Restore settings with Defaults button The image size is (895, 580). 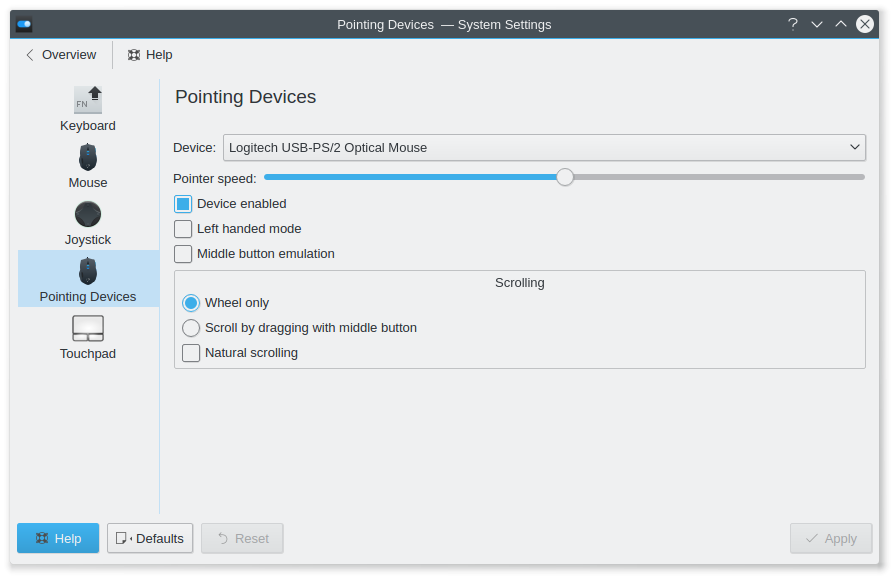(150, 538)
